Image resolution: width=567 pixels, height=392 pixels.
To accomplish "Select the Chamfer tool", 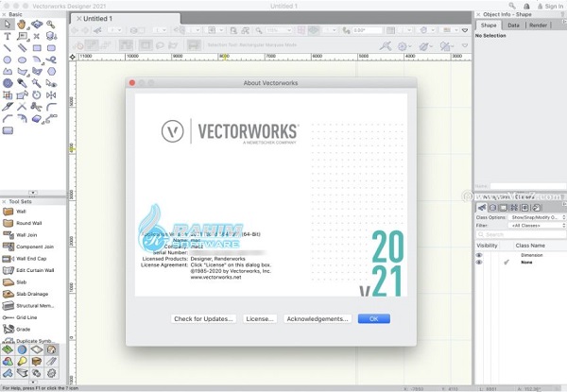I will [8, 118].
